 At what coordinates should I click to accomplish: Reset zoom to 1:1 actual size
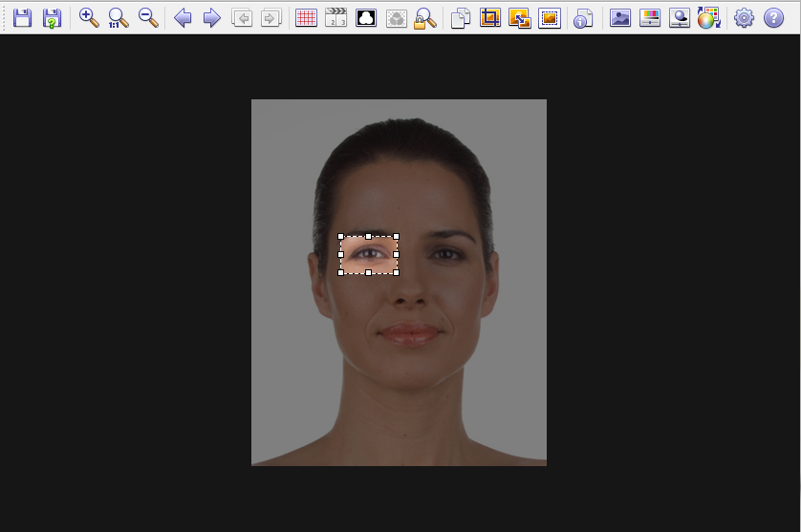click(x=119, y=18)
